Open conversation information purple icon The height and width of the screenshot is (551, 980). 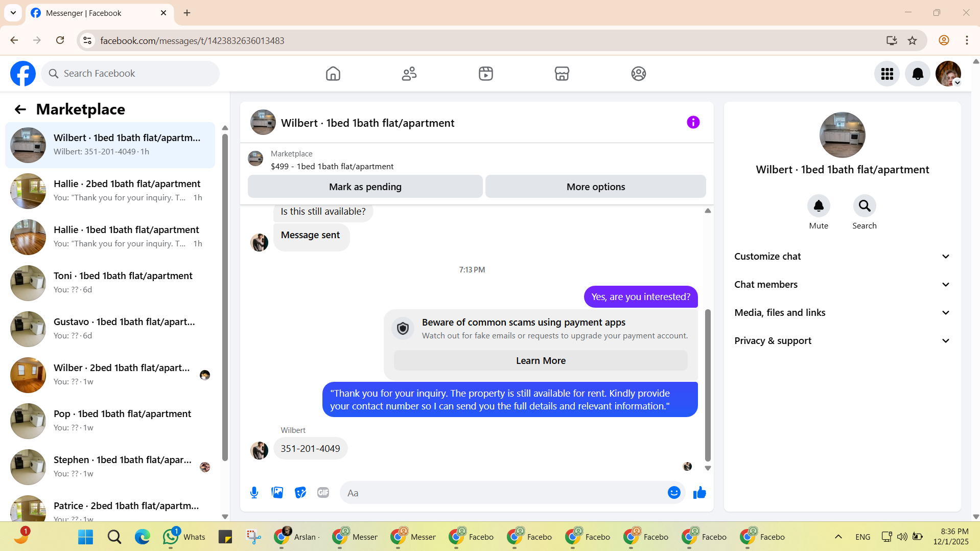[693, 122]
